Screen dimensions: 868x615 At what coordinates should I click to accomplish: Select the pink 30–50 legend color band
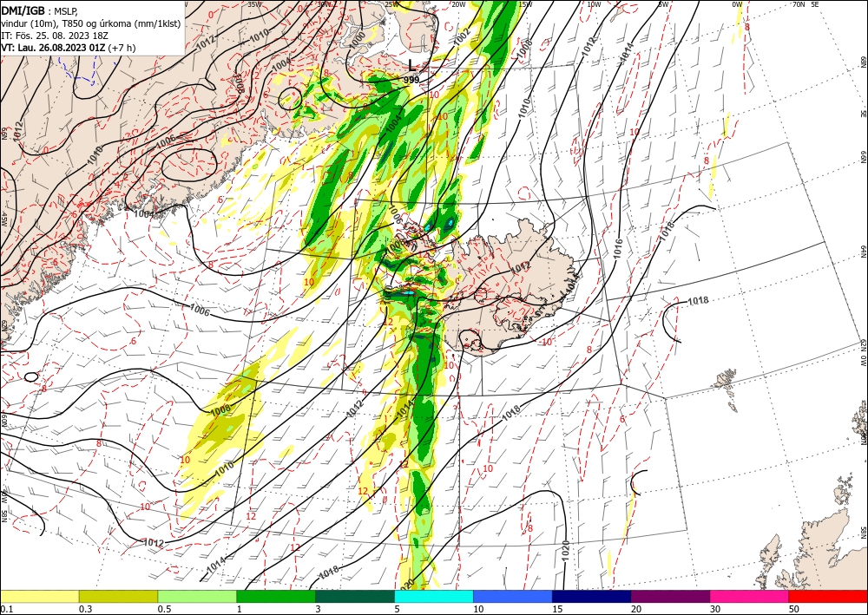(750, 596)
